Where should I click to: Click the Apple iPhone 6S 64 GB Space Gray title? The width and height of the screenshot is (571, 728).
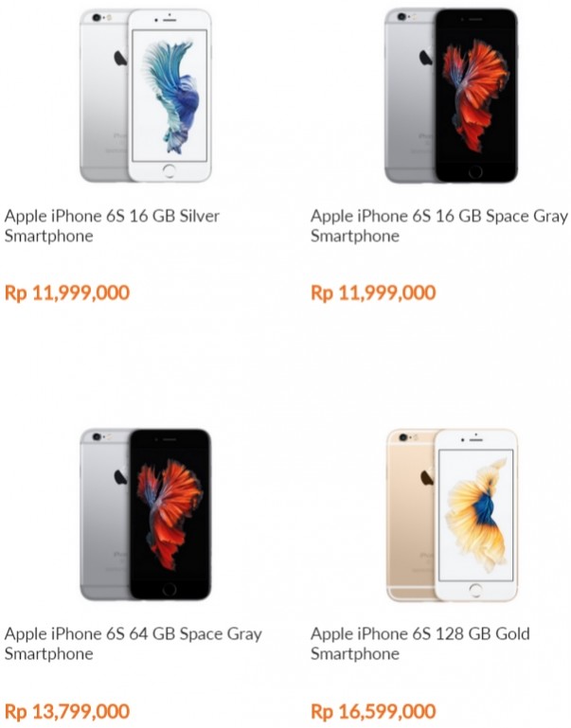pyautogui.click(x=134, y=644)
